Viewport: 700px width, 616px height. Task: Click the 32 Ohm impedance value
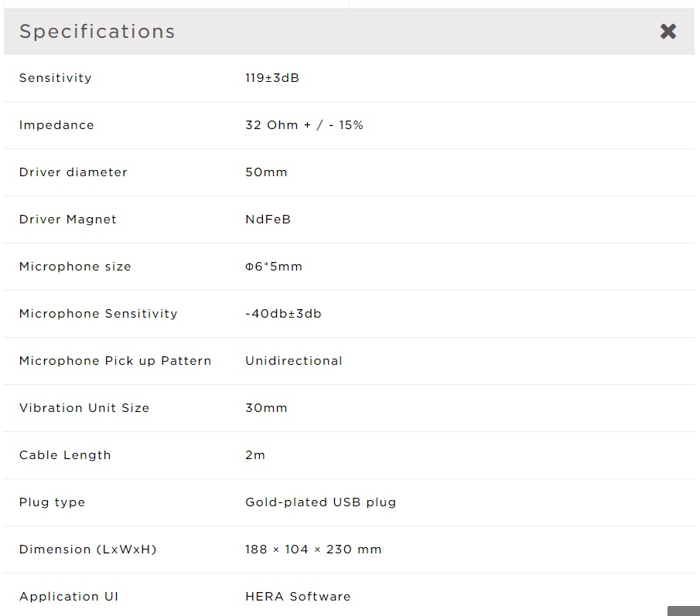point(304,125)
